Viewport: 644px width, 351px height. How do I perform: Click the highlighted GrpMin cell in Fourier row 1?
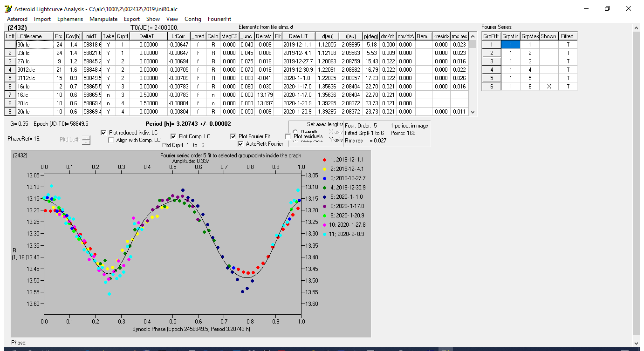pyautogui.click(x=510, y=45)
